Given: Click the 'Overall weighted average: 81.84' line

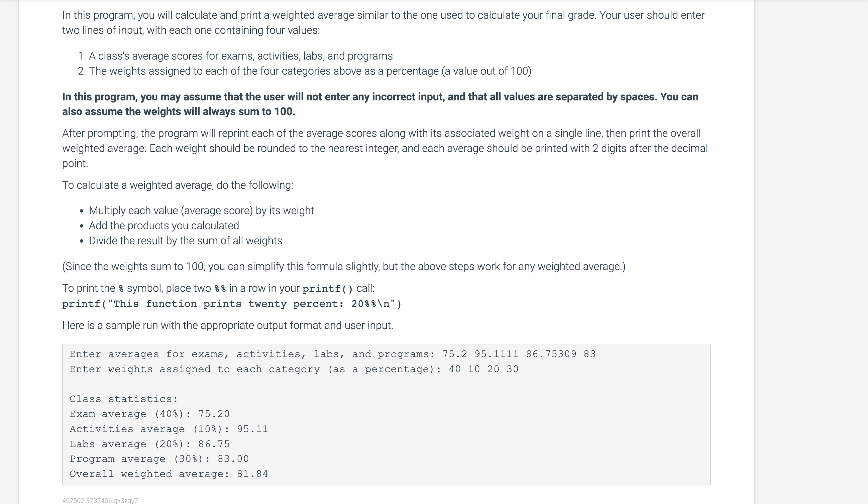Looking at the screenshot, I should [169, 474].
